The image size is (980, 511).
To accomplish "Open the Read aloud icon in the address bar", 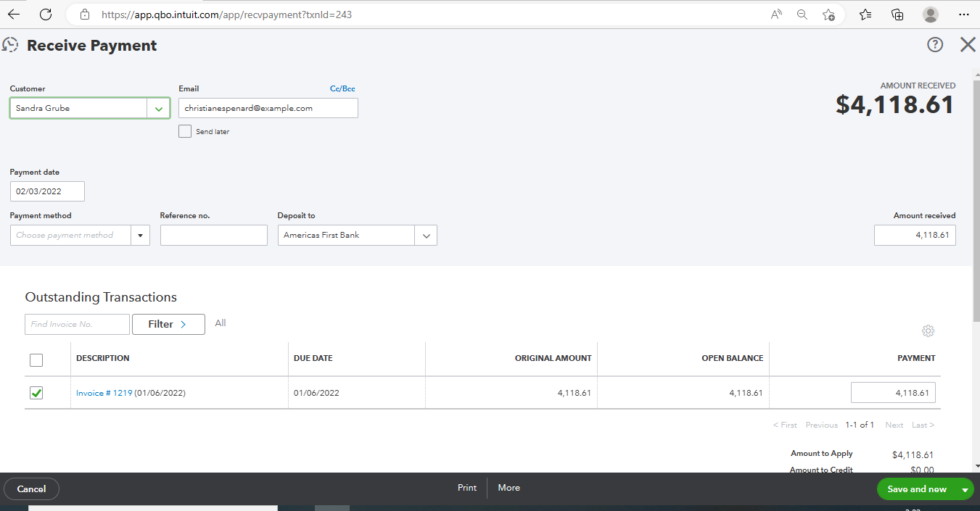I will [x=776, y=14].
